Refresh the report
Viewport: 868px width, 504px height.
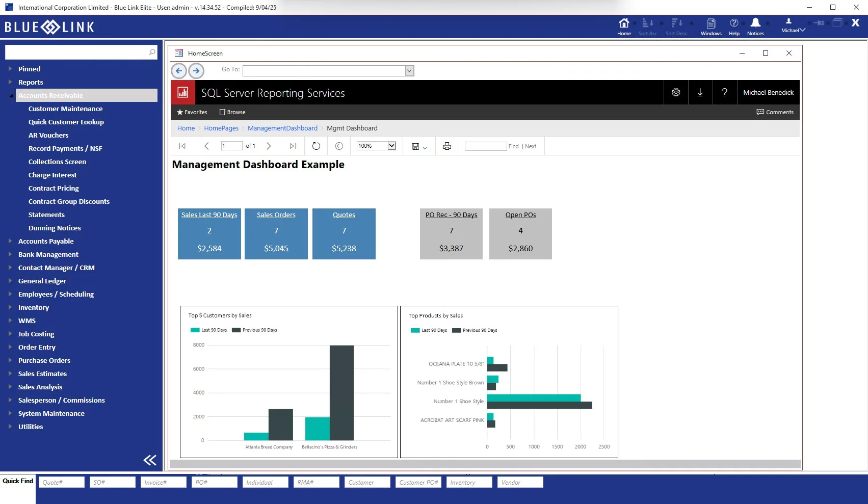tap(316, 146)
